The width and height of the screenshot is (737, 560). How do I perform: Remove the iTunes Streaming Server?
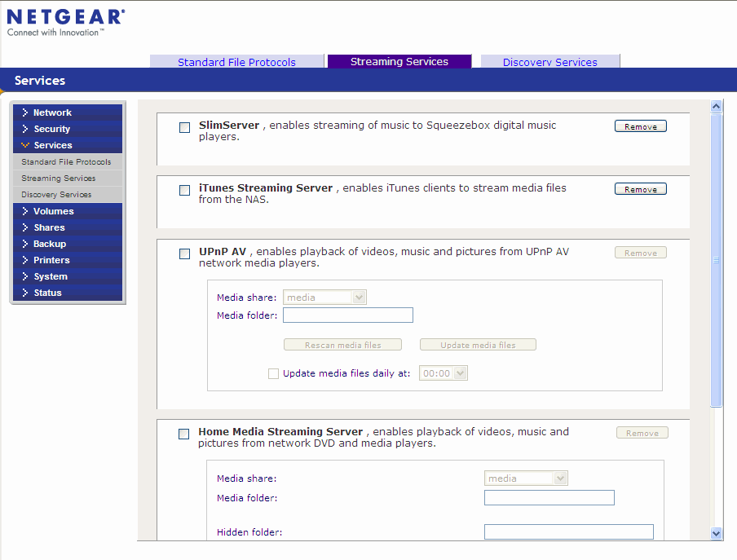[641, 189]
